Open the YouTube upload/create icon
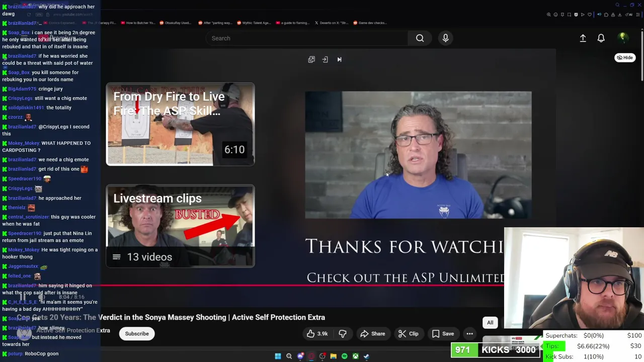Viewport: 644px width, 362px height. point(583,38)
